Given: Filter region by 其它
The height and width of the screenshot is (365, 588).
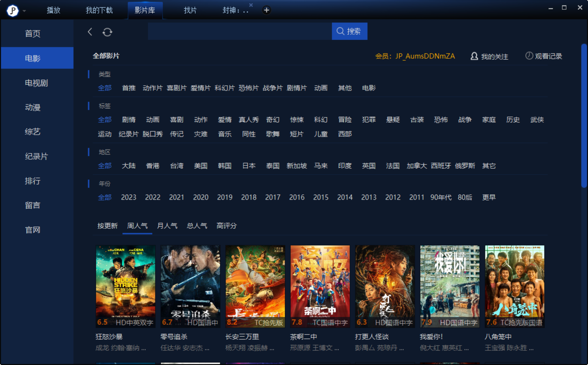Looking at the screenshot, I should pyautogui.click(x=489, y=166).
